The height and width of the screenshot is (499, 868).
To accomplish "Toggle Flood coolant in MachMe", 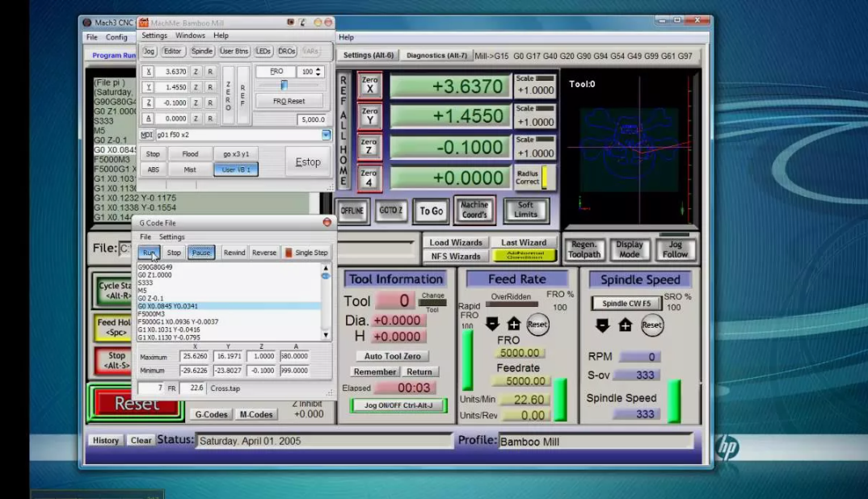I will pyautogui.click(x=190, y=153).
